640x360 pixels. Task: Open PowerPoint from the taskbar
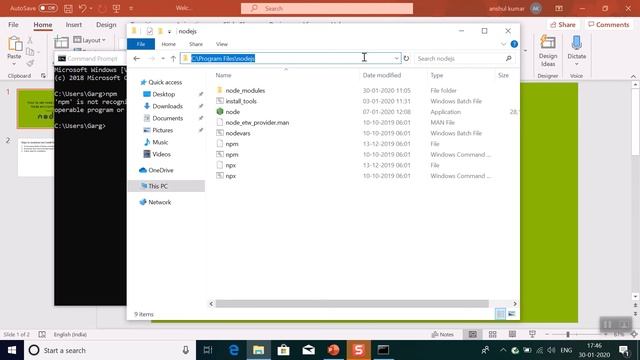(333, 350)
